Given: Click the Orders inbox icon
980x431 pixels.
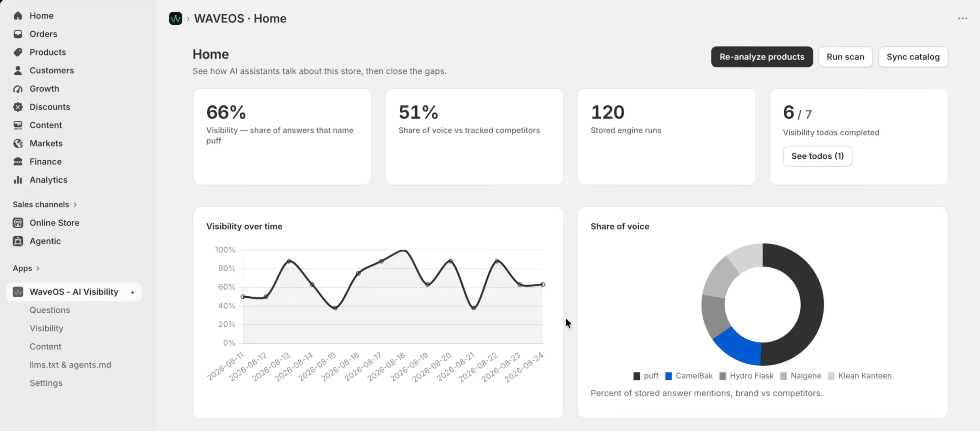Looking at the screenshot, I should [x=18, y=34].
